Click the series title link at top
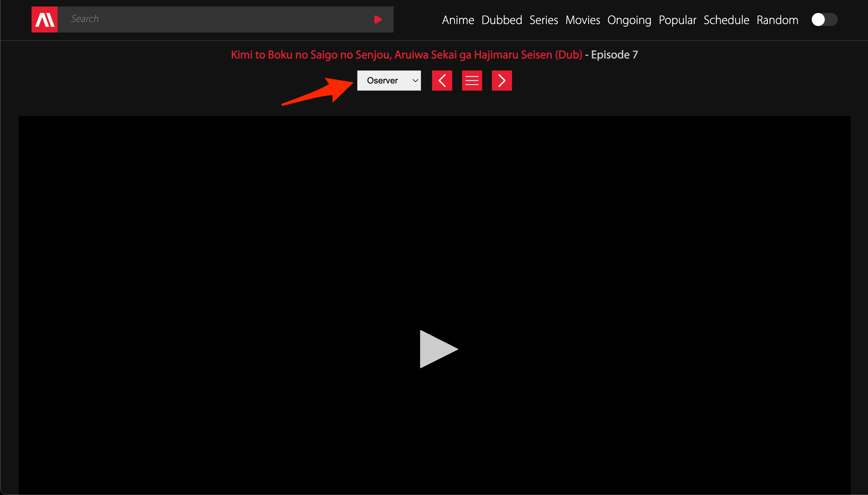This screenshot has height=495, width=868. pos(406,55)
